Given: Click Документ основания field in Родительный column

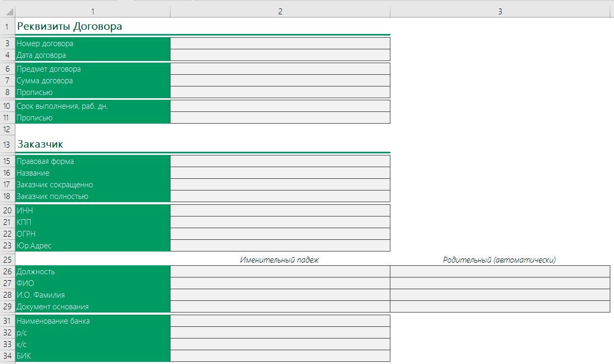Looking at the screenshot, I should (x=500, y=307).
